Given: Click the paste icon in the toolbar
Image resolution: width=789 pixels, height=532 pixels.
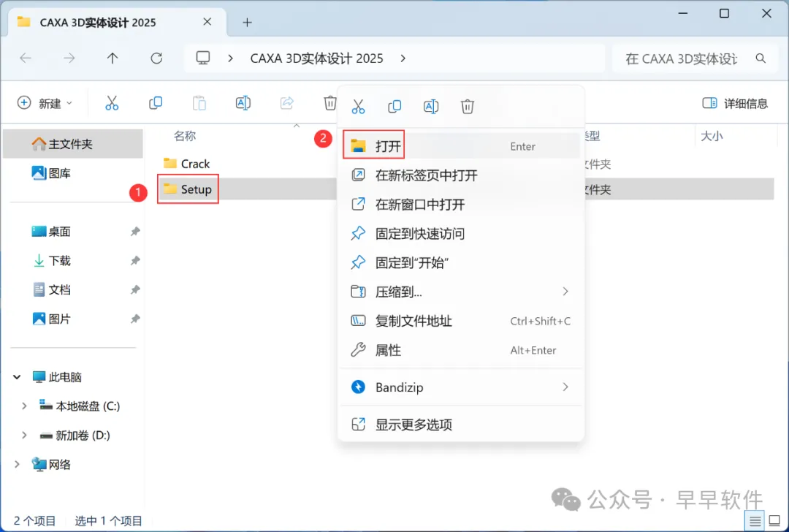Looking at the screenshot, I should pos(199,103).
